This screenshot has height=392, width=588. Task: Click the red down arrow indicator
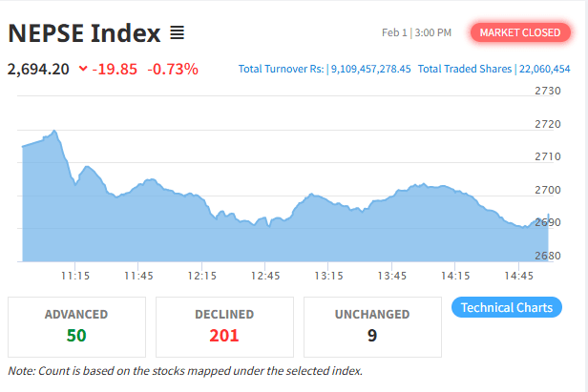point(83,69)
